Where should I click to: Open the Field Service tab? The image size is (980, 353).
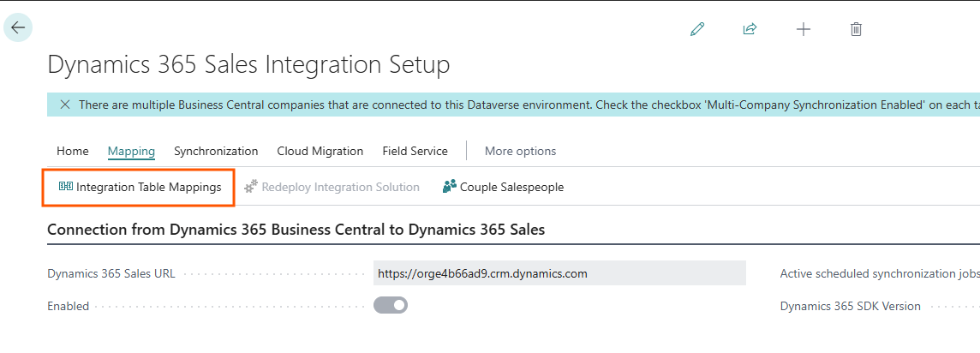pos(415,151)
